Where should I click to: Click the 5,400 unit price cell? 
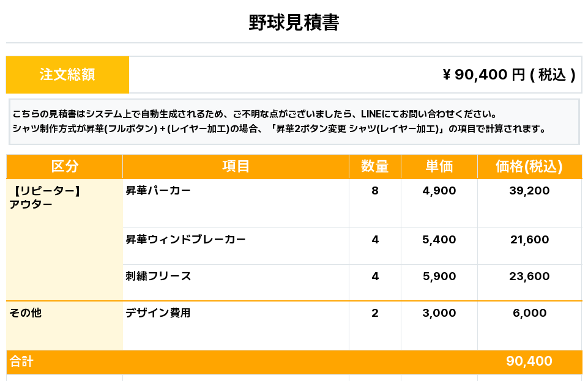pyautogui.click(x=439, y=240)
